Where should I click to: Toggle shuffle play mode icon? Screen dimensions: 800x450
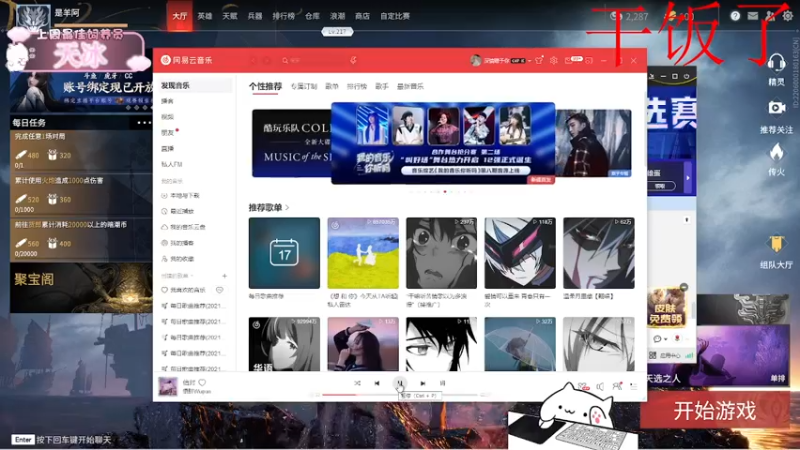pos(357,383)
